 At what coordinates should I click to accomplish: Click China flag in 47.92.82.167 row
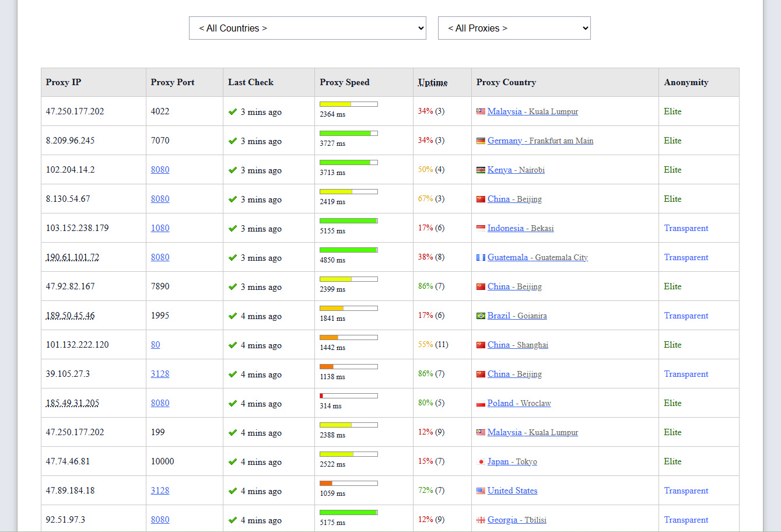pyautogui.click(x=481, y=286)
